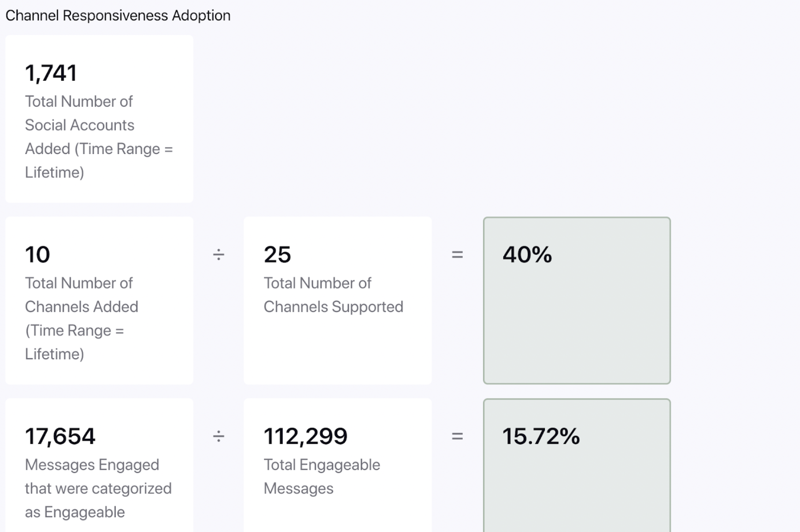Click the division symbol after messages engaged
Screen dimensions: 800x532
(x=218, y=436)
